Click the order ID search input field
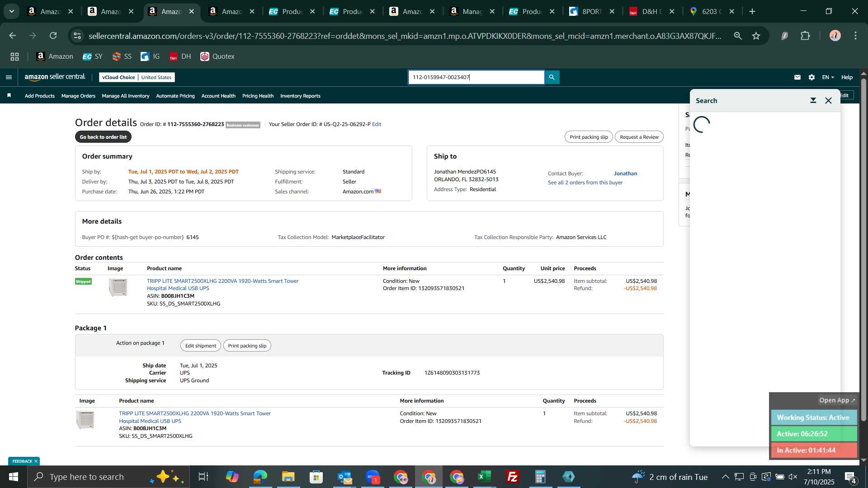Image resolution: width=868 pixels, height=488 pixels. (x=476, y=77)
